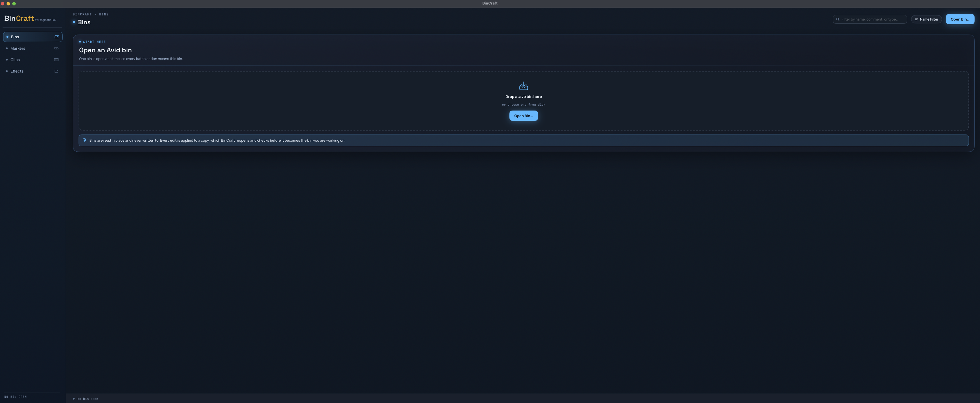The height and width of the screenshot is (403, 980).
Task: Click the Bins icon in the sidebar
Action: pyautogui.click(x=57, y=37)
